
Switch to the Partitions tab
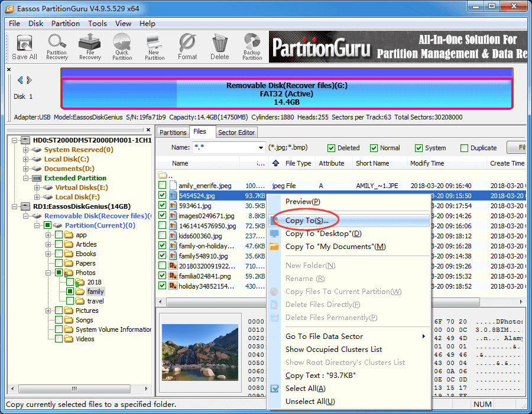[x=173, y=132]
